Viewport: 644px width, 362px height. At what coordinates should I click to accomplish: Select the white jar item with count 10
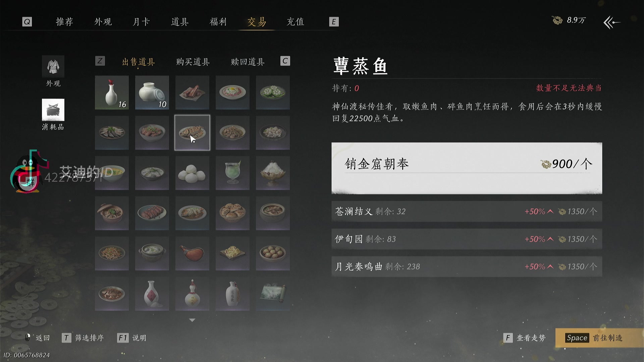[152, 93]
